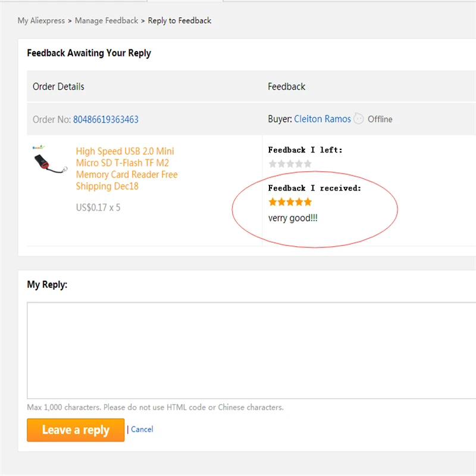The width and height of the screenshot is (476, 476).
Task: Click the price text US$0.17 x 5
Action: (x=98, y=208)
